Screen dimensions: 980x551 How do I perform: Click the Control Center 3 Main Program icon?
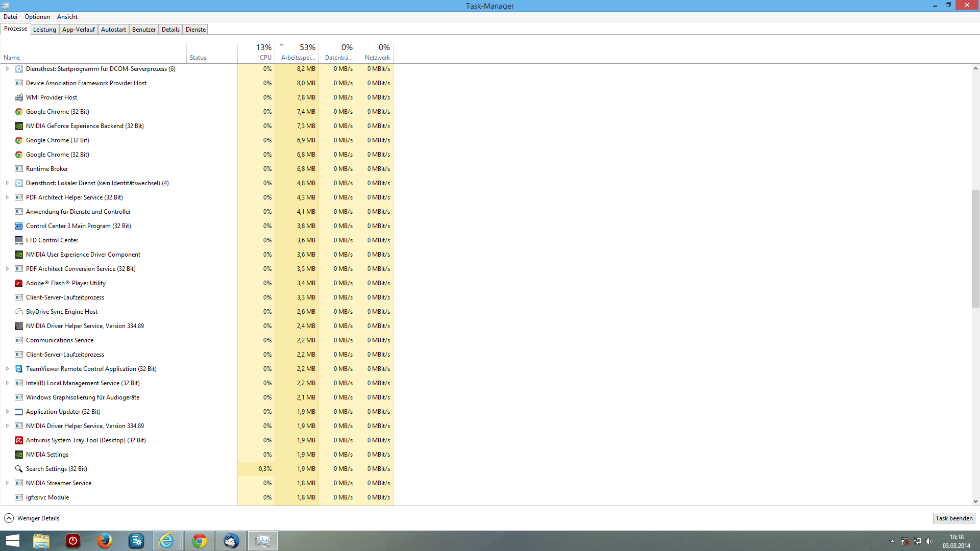19,226
